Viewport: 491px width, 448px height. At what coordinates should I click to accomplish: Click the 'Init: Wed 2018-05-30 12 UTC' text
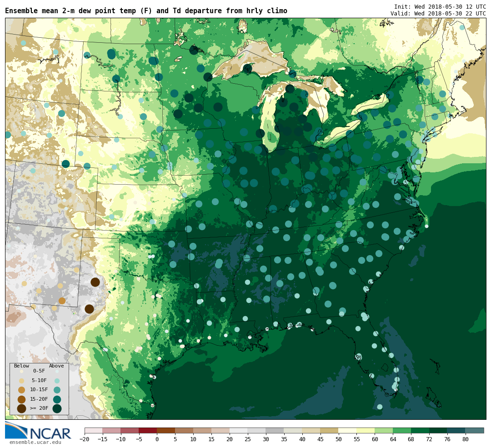click(x=440, y=7)
